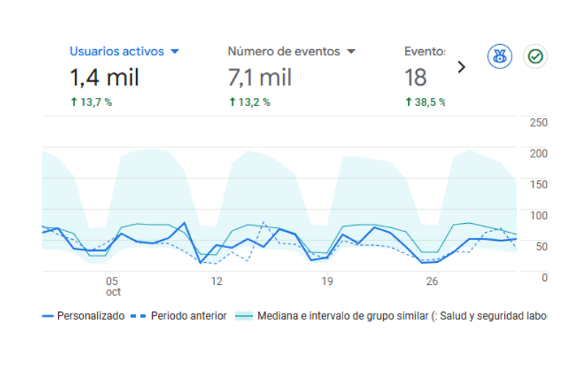
Task: Expand the Número de eventos dropdown arrow
Action: [351, 52]
